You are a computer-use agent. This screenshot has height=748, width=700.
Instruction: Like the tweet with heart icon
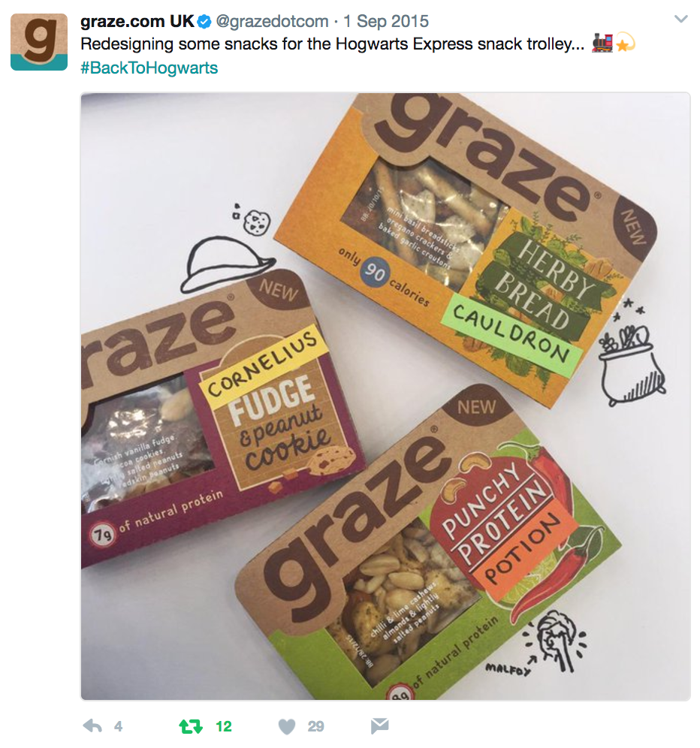tap(287, 726)
